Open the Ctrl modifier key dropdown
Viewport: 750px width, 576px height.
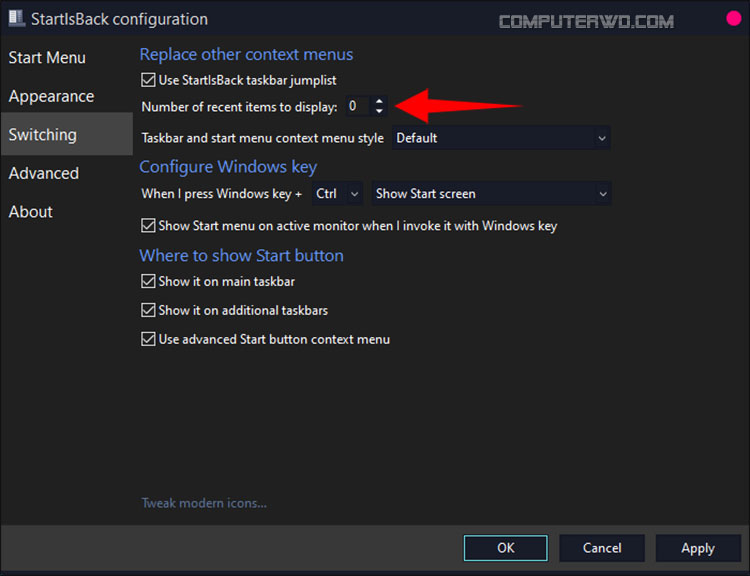point(337,194)
